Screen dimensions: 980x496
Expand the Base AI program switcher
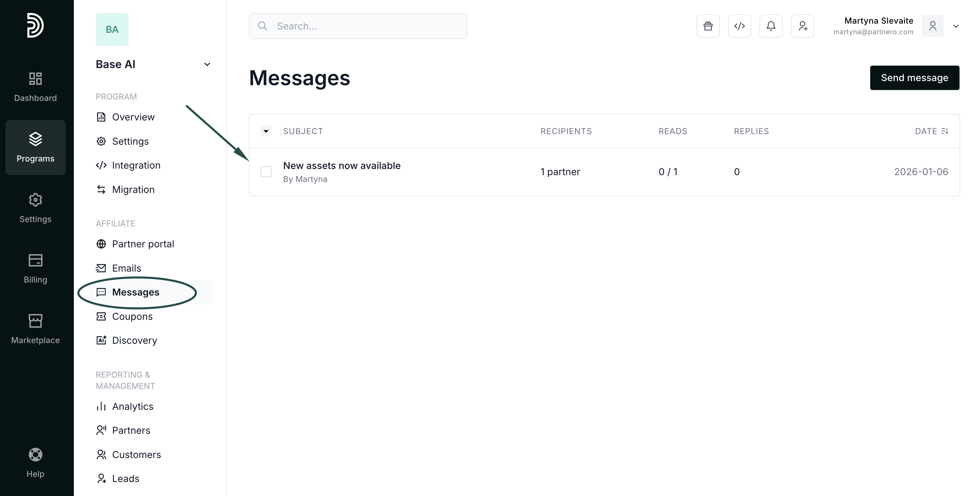click(207, 64)
